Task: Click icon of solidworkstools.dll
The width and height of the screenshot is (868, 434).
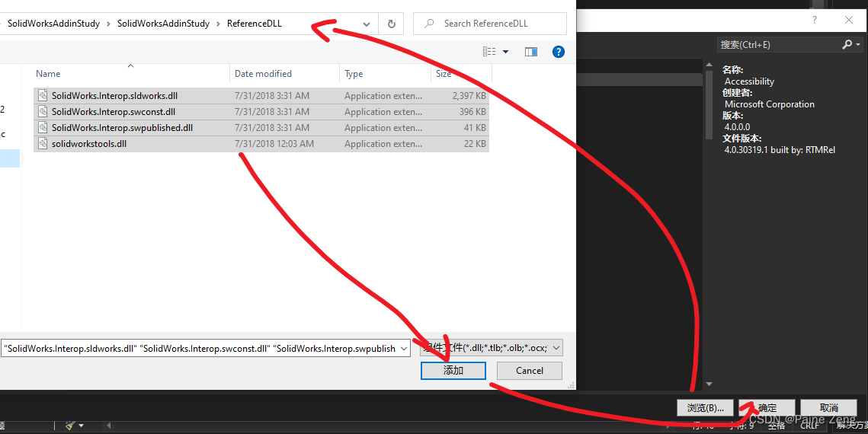Action: pos(43,144)
